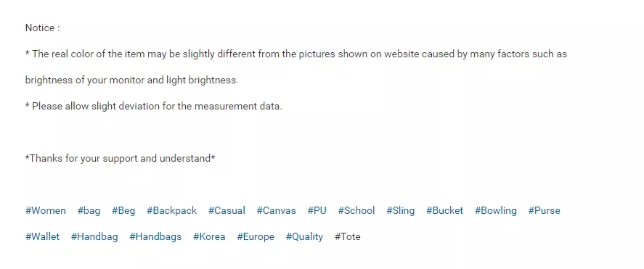This screenshot has height=269, width=644.
Task: Open the #Canvas hashtag
Action: [x=277, y=211]
